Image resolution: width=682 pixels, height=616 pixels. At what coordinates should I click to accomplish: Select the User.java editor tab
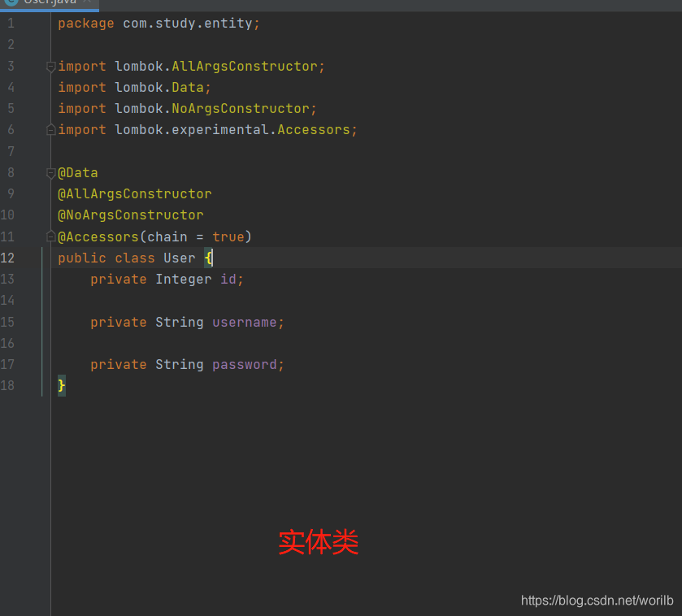[49, 4]
